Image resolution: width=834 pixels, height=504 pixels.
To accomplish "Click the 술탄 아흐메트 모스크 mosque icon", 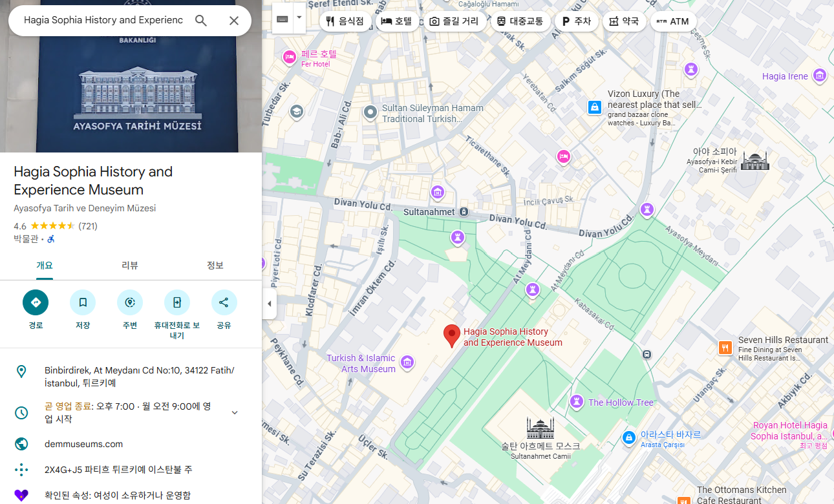I will 540,427.
